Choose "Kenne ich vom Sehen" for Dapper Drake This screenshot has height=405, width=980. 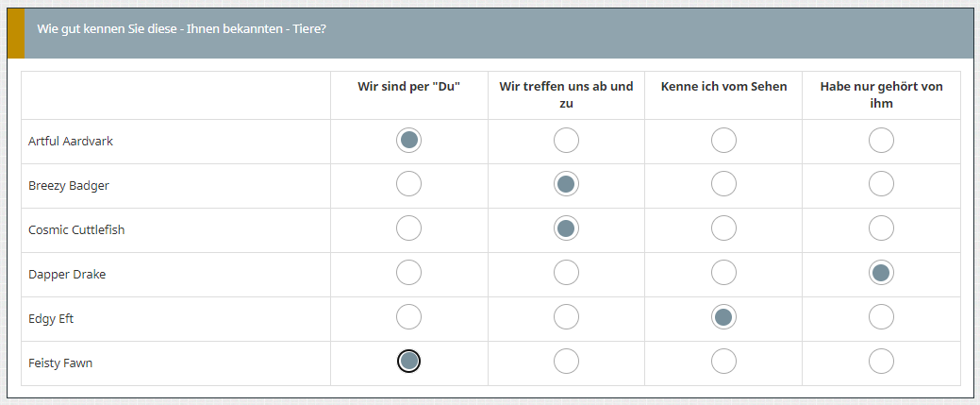tap(723, 274)
